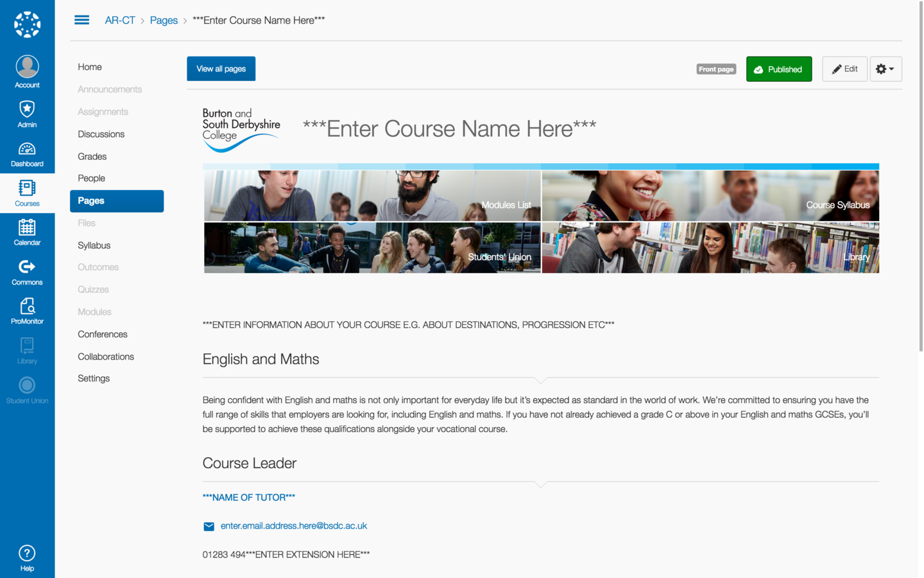This screenshot has width=924, height=578.
Task: Collapse course menu with hamburger icon
Action: 81,20
